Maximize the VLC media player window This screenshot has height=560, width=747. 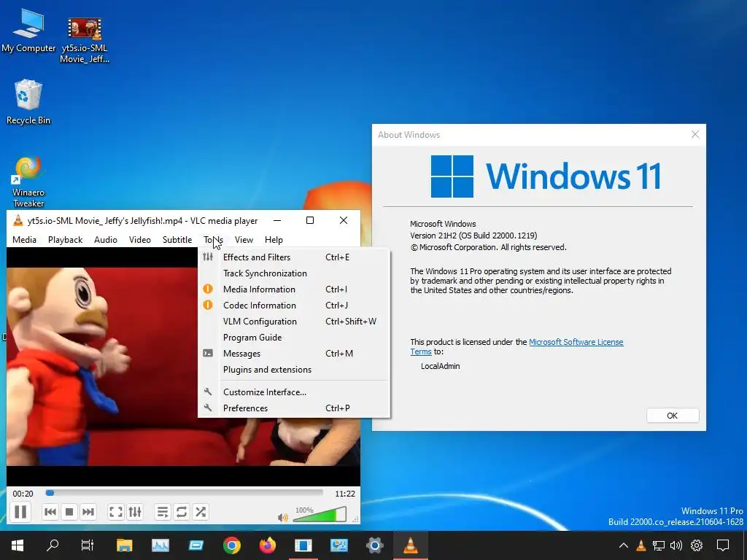tap(310, 220)
